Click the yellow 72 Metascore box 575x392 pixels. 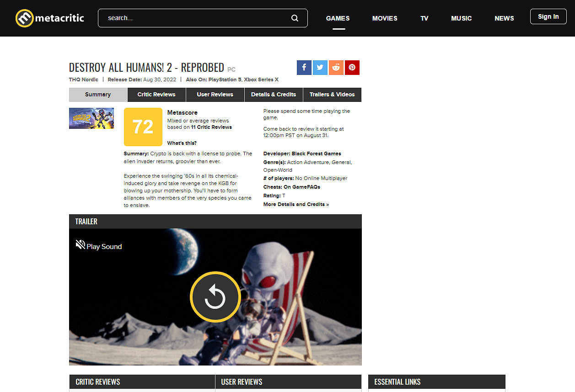(x=143, y=127)
